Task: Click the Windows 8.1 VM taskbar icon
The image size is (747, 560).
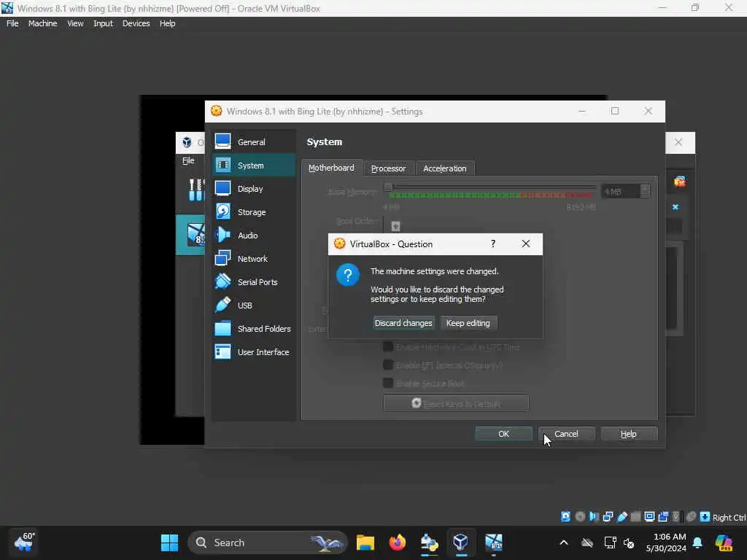Action: [x=494, y=542]
